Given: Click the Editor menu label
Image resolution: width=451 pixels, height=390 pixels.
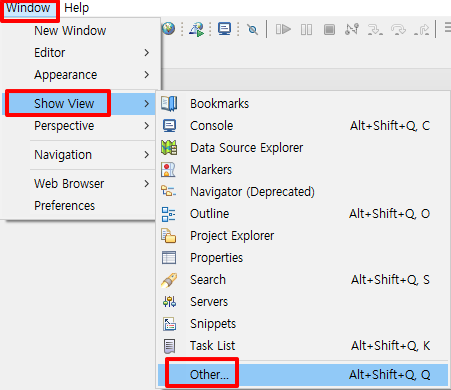Looking at the screenshot, I should pos(49,53).
